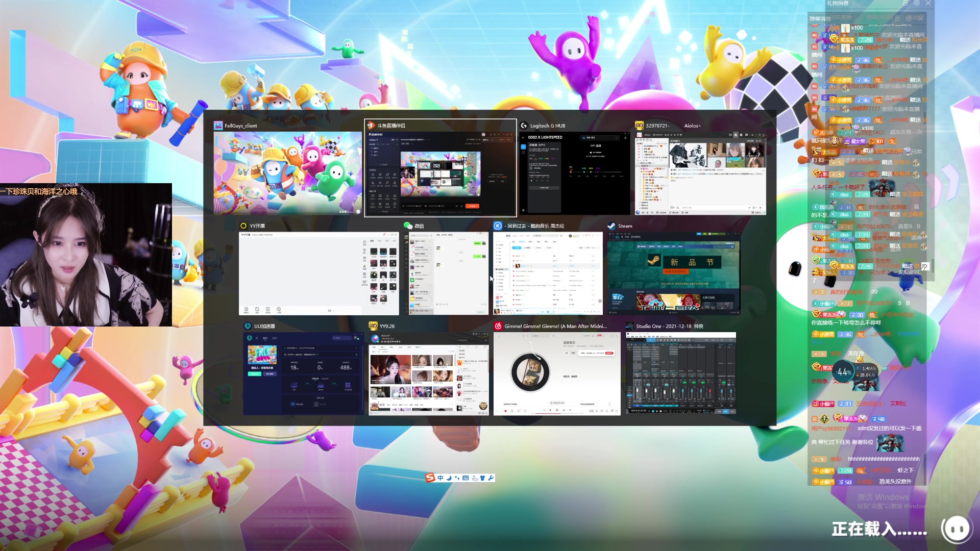Switch to the FallGuys_client window thumbnail
980x551 pixels.
pyautogui.click(x=288, y=173)
